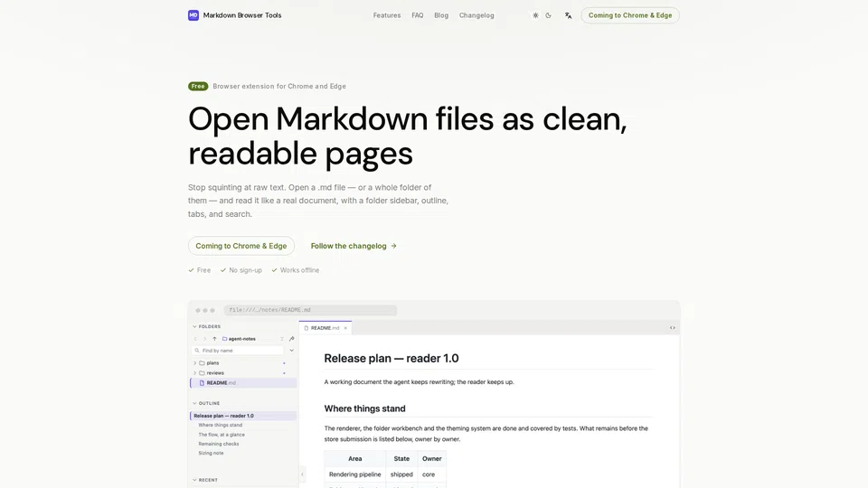Click the file:///…/notes/README.md address bar
Image resolution: width=868 pixels, height=488 pixels.
pyautogui.click(x=310, y=310)
